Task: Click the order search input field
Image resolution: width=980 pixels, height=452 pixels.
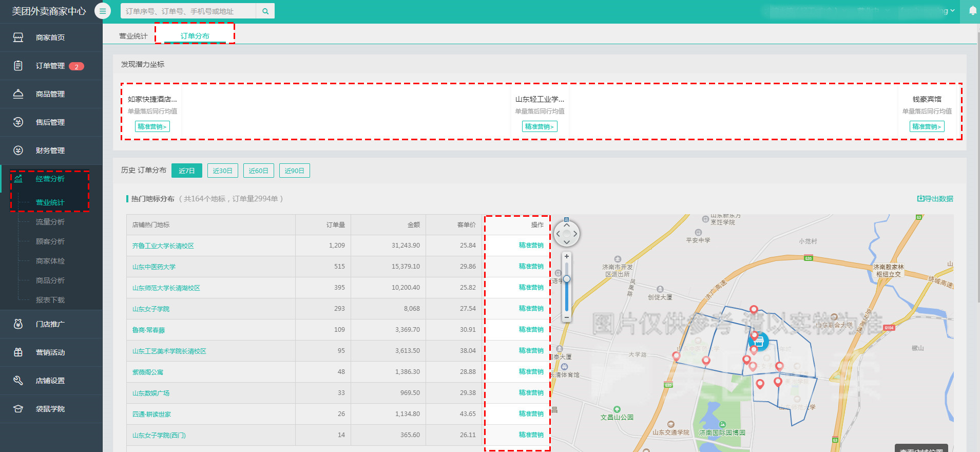Action: coord(188,11)
